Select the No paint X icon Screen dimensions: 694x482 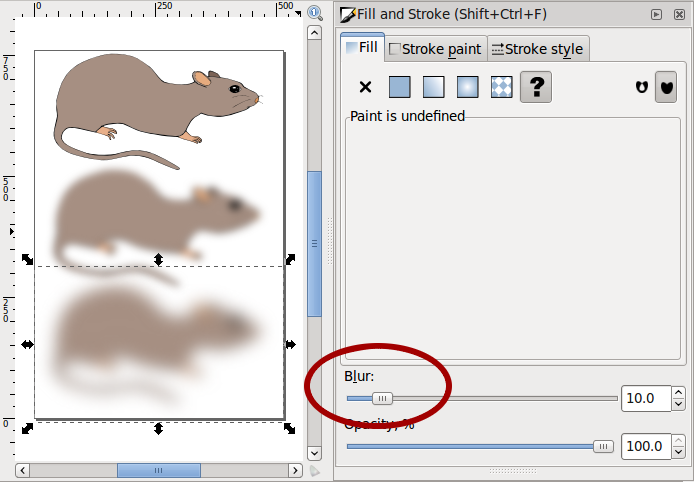(x=365, y=87)
